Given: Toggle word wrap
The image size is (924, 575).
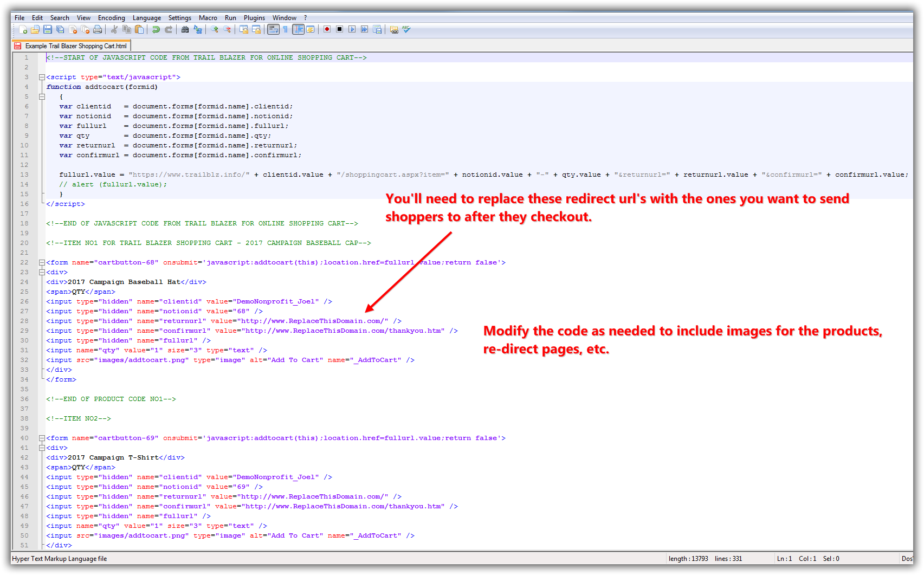Looking at the screenshot, I should point(274,30).
